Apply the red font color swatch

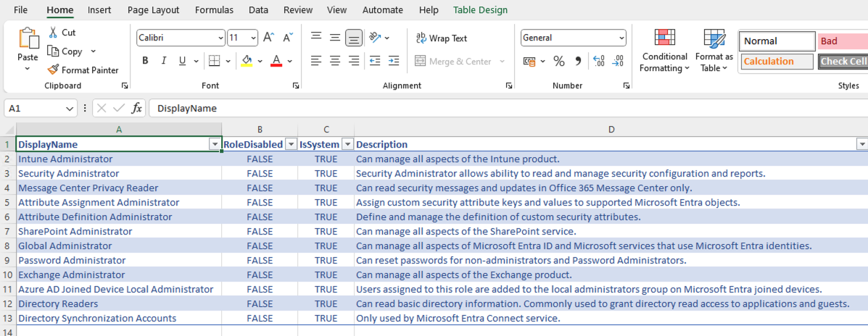click(x=276, y=61)
